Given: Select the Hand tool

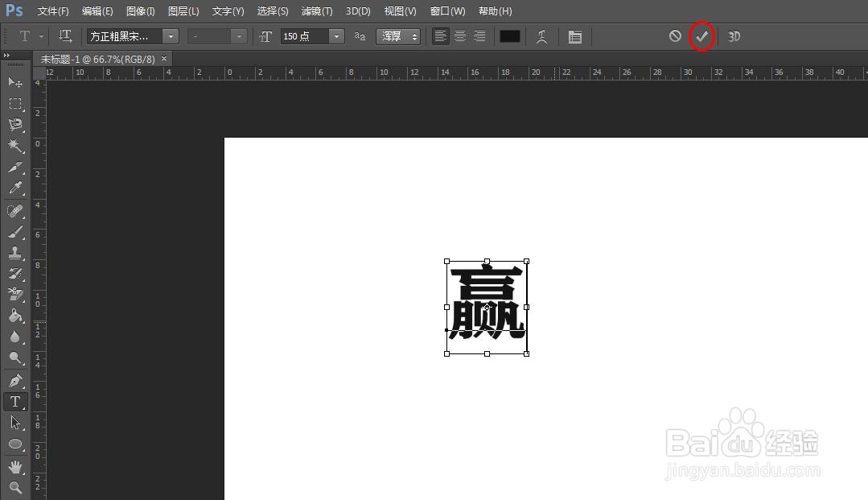Looking at the screenshot, I should click(15, 467).
